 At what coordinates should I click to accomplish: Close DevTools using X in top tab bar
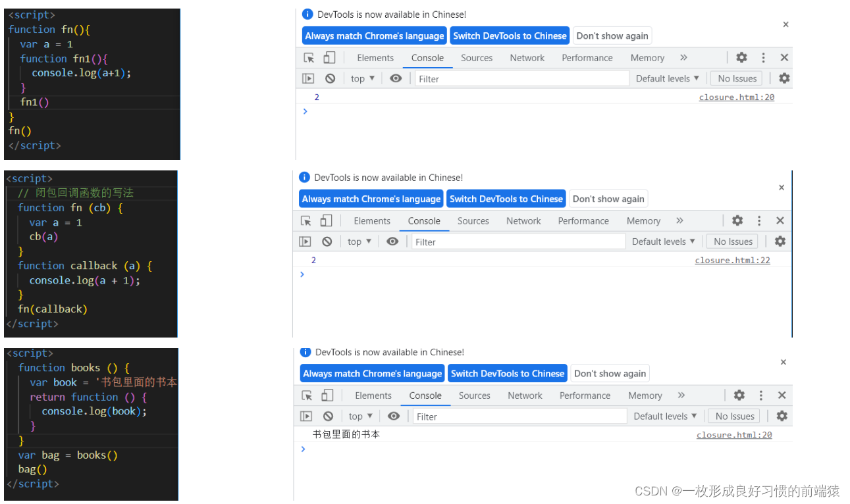pyautogui.click(x=784, y=58)
